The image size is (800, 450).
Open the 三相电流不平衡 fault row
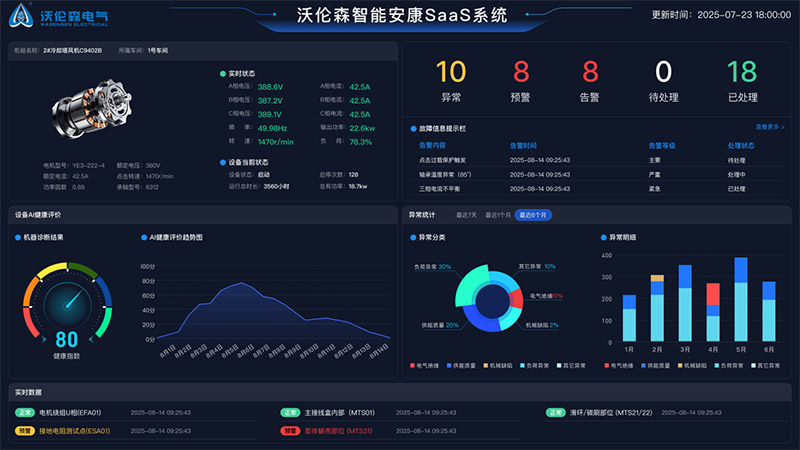[443, 187]
